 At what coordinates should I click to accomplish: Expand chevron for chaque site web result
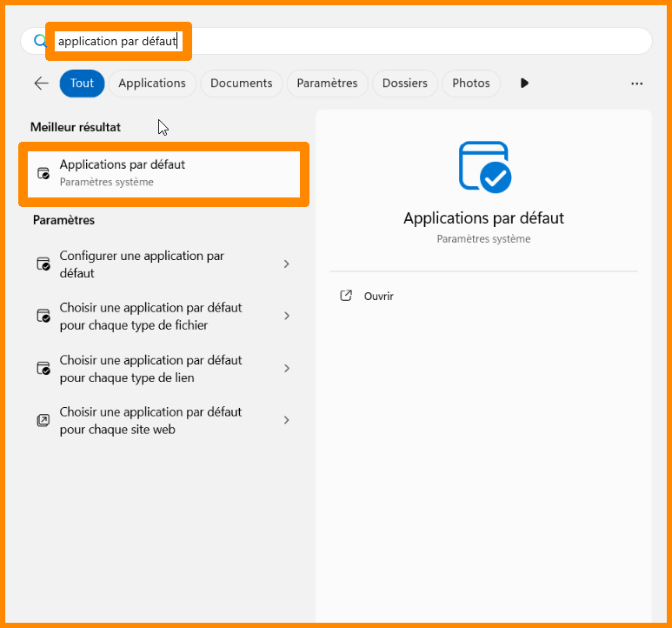coord(287,420)
